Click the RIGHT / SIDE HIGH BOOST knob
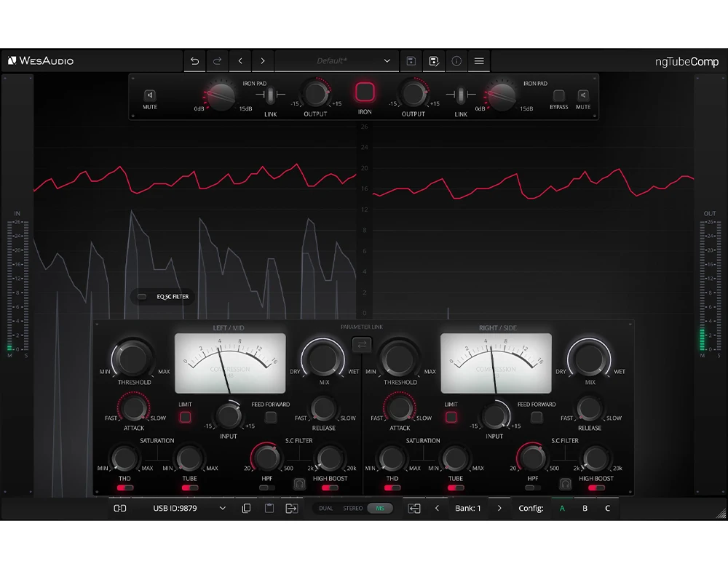The height and width of the screenshot is (569, 728). point(596,458)
